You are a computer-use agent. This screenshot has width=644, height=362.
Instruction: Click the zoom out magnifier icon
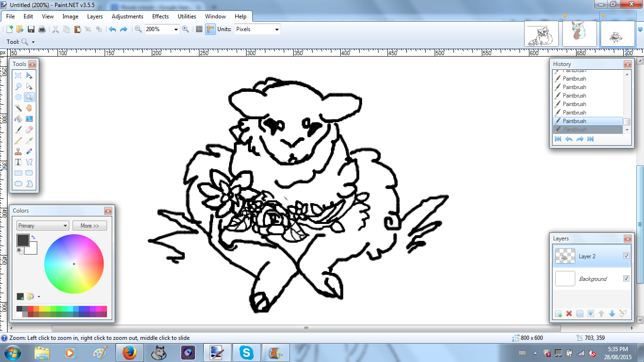pos(138,29)
